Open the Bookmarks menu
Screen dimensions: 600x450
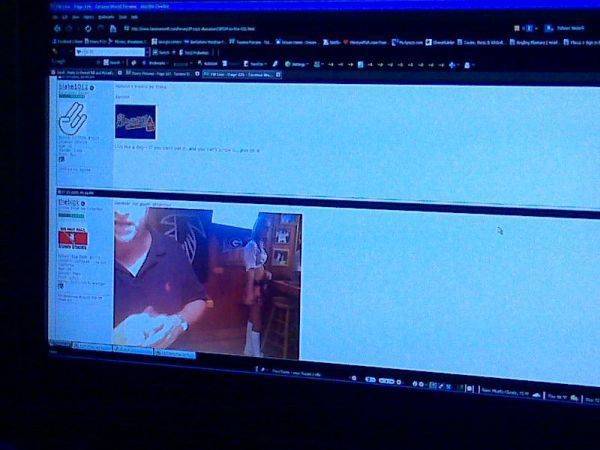[x=106, y=17]
